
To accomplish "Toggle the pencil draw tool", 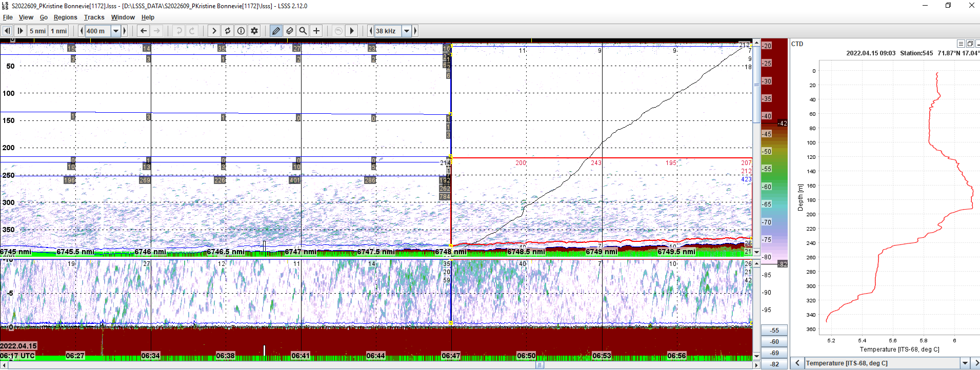I will (276, 31).
